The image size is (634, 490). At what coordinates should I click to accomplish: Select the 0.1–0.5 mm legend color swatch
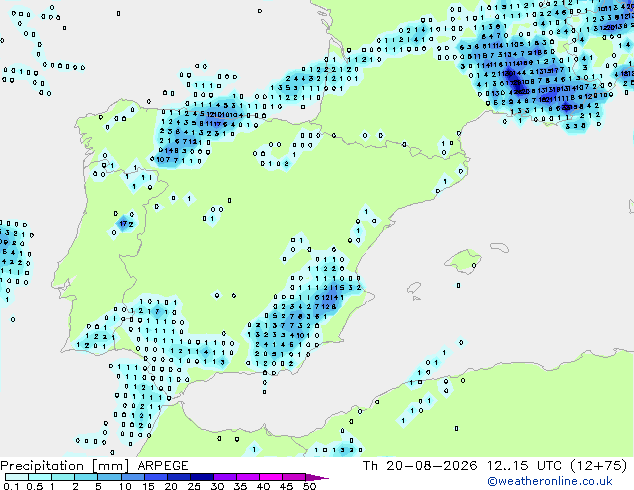click(x=17, y=477)
